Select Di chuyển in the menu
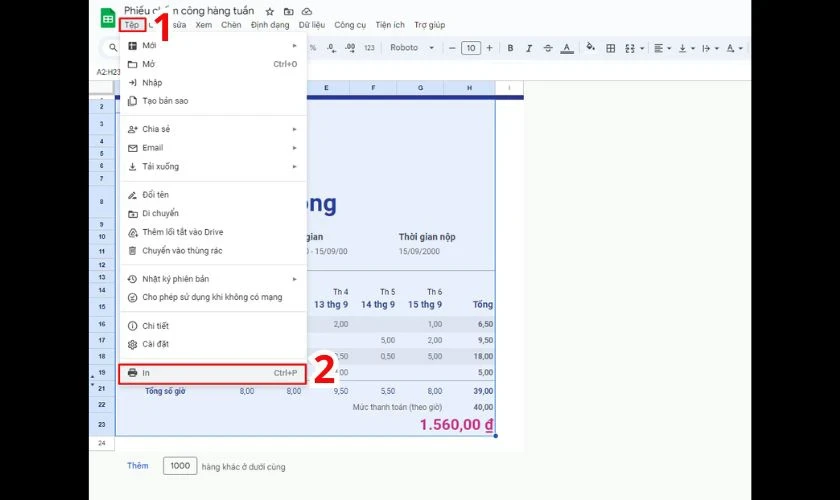 pyautogui.click(x=213, y=213)
